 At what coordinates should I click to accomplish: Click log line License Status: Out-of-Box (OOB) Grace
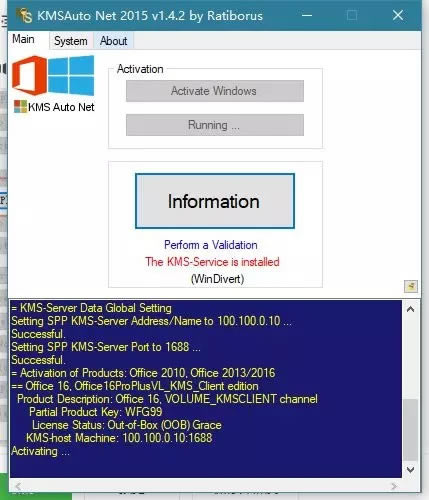pos(127,425)
